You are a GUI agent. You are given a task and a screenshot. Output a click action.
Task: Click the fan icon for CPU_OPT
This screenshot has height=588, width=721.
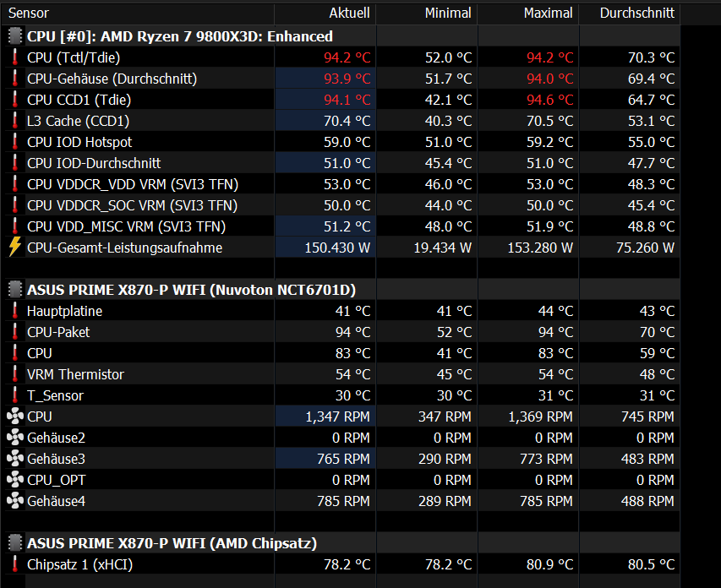[15, 480]
